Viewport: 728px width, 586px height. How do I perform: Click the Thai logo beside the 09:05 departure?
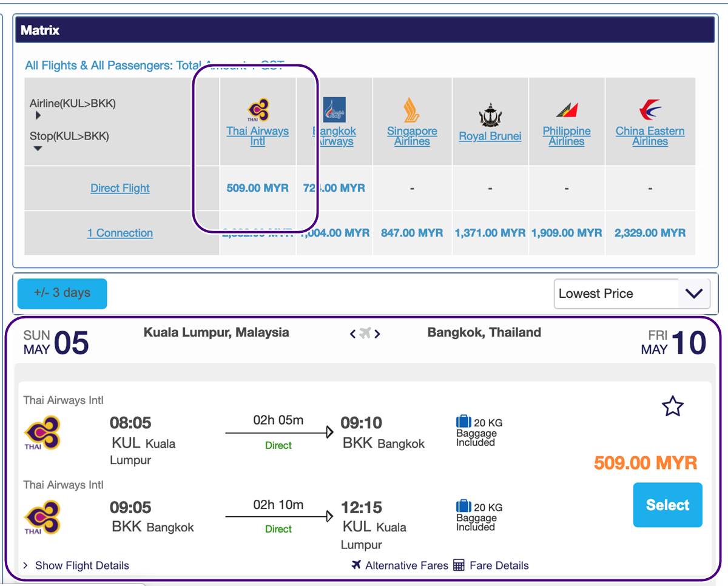(42, 517)
